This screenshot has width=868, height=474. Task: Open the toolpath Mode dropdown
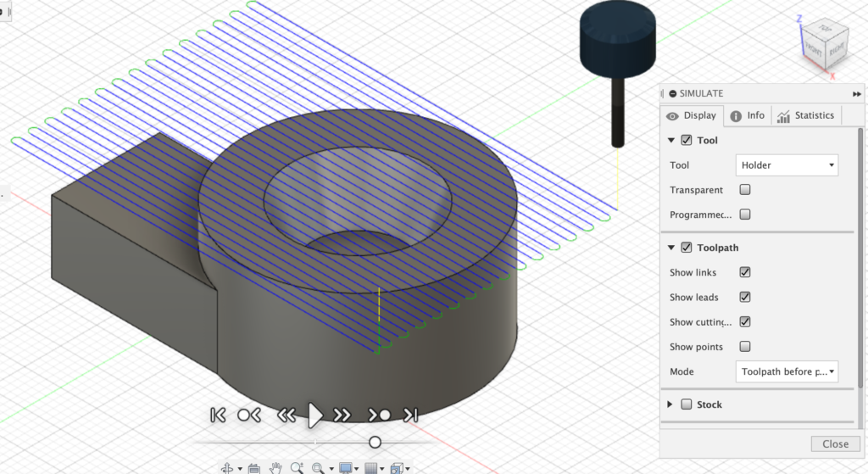pyautogui.click(x=787, y=371)
